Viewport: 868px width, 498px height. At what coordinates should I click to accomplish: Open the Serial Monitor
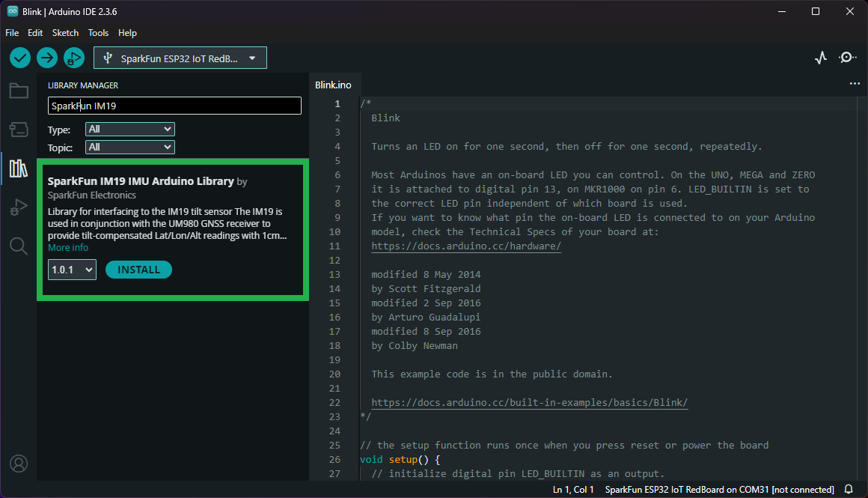[848, 57]
